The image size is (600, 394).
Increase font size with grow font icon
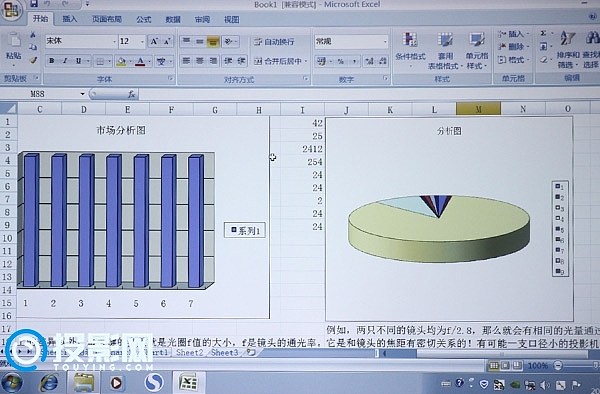coord(154,41)
